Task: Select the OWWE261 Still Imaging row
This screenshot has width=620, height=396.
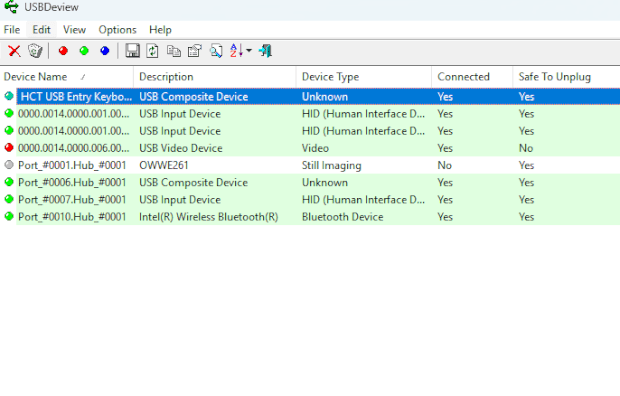Action: point(310,165)
